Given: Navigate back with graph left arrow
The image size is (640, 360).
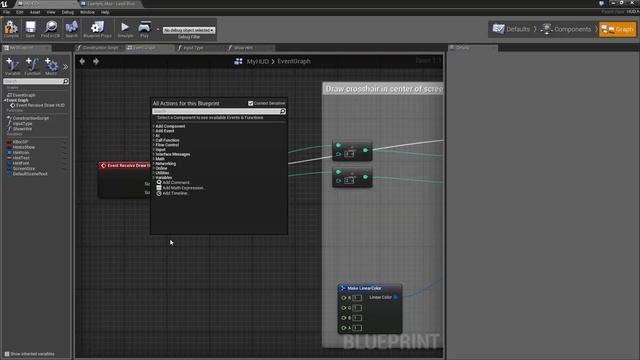Looking at the screenshot, I should point(82,61).
